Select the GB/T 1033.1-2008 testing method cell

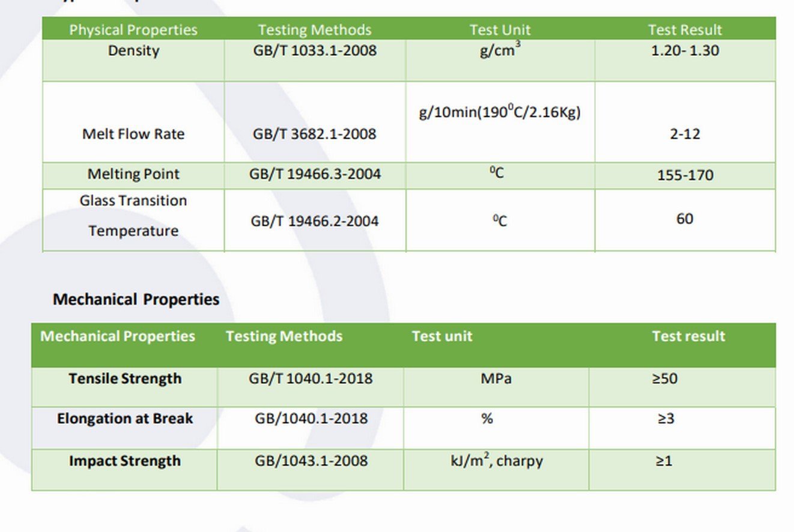pyautogui.click(x=315, y=51)
